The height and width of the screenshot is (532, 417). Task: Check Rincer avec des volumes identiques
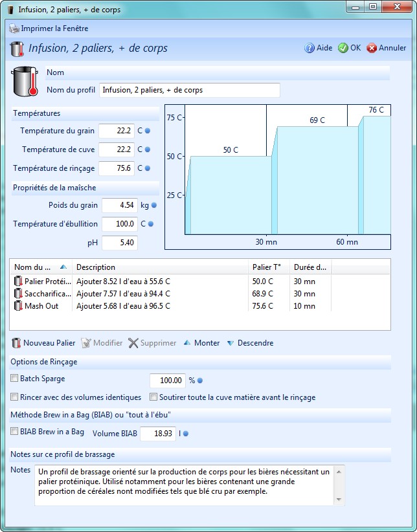pyautogui.click(x=15, y=397)
